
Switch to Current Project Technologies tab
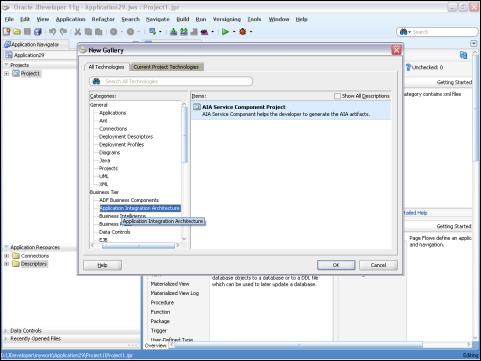pyautogui.click(x=166, y=67)
